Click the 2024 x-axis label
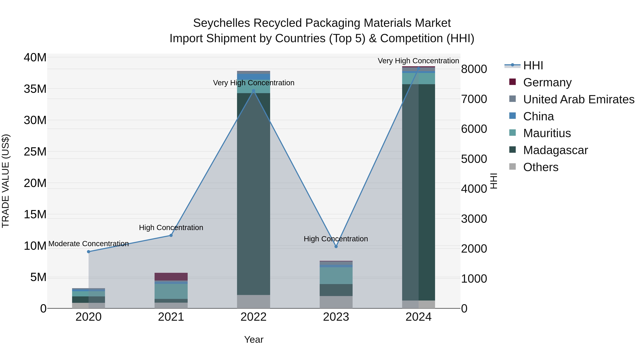The image size is (644, 362). click(418, 317)
